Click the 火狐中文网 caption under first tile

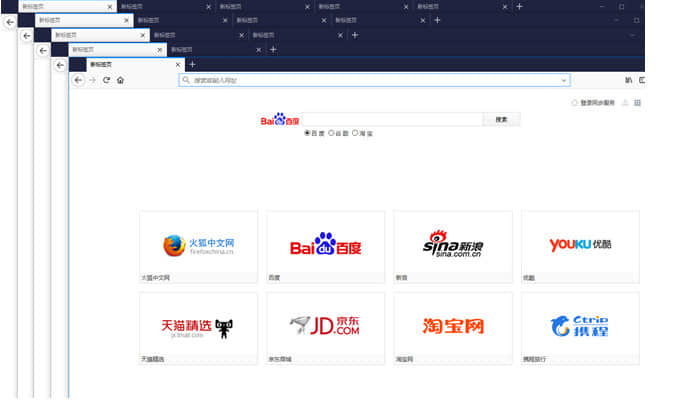pos(155,278)
